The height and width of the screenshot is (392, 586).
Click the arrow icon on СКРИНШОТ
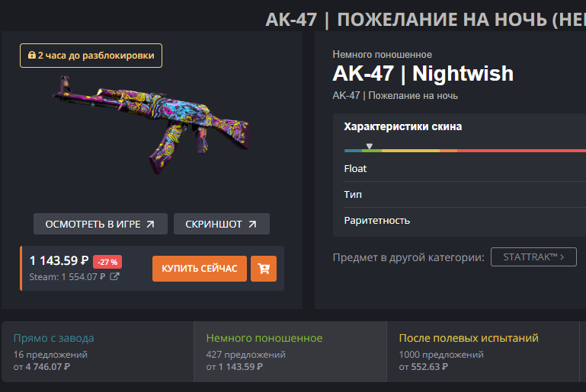pyautogui.click(x=253, y=224)
